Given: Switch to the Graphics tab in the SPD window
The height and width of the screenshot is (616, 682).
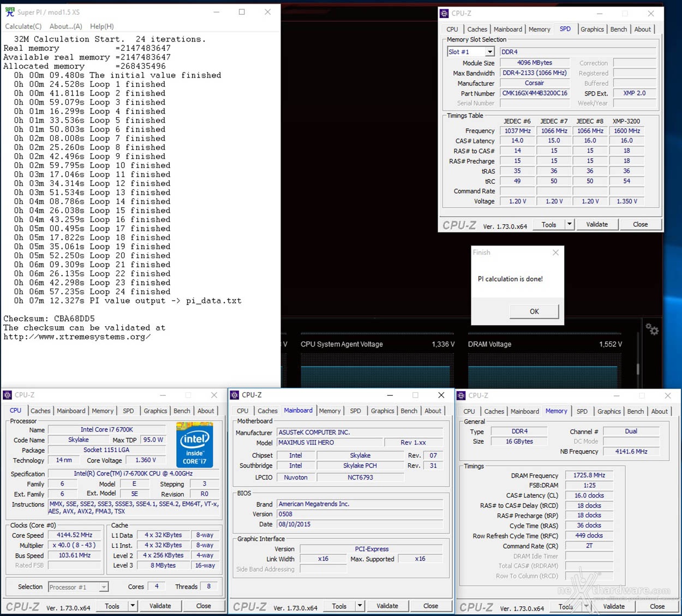Looking at the screenshot, I should point(592,29).
